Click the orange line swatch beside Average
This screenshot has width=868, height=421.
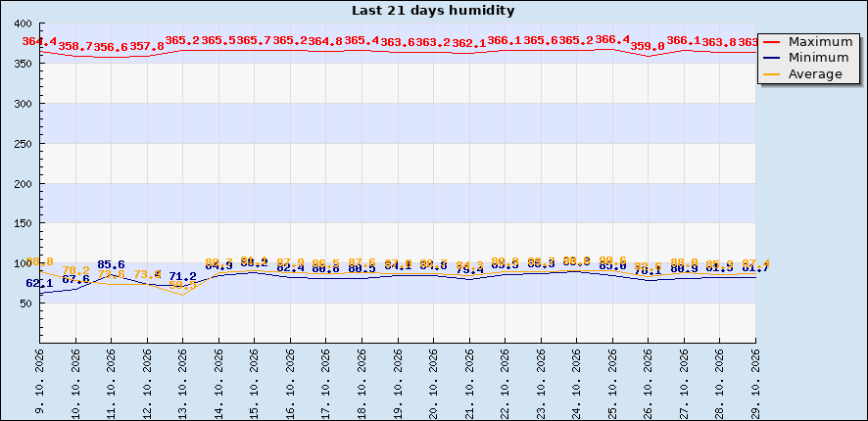(x=771, y=74)
